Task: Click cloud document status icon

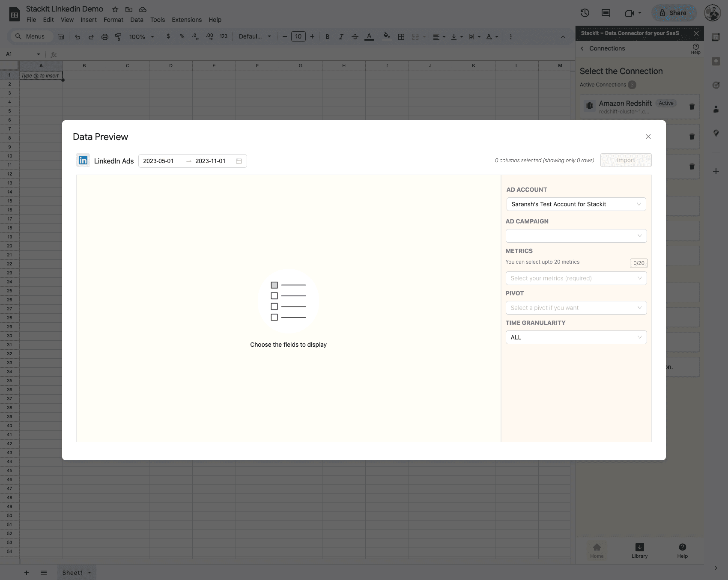Action: [x=143, y=9]
